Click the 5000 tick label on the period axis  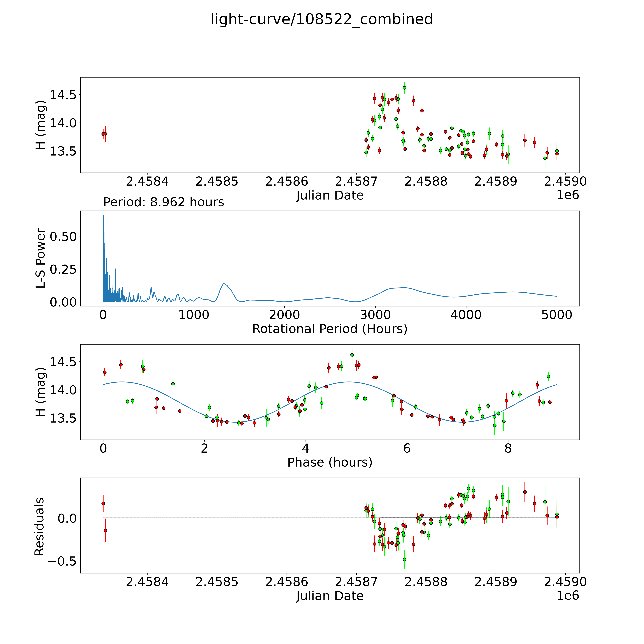[x=557, y=315]
